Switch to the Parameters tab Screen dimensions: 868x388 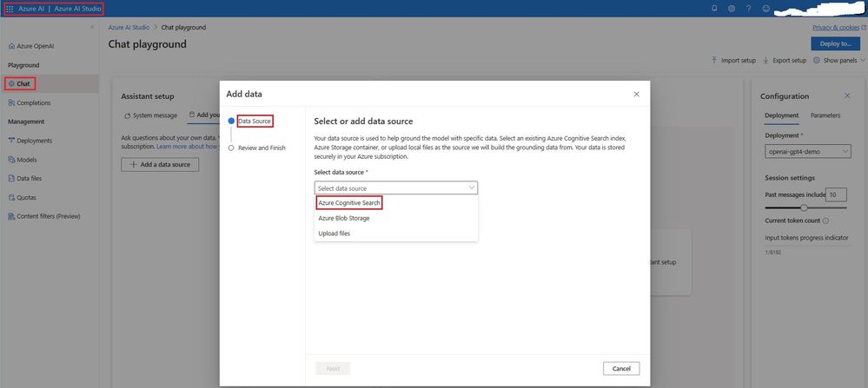(825, 115)
